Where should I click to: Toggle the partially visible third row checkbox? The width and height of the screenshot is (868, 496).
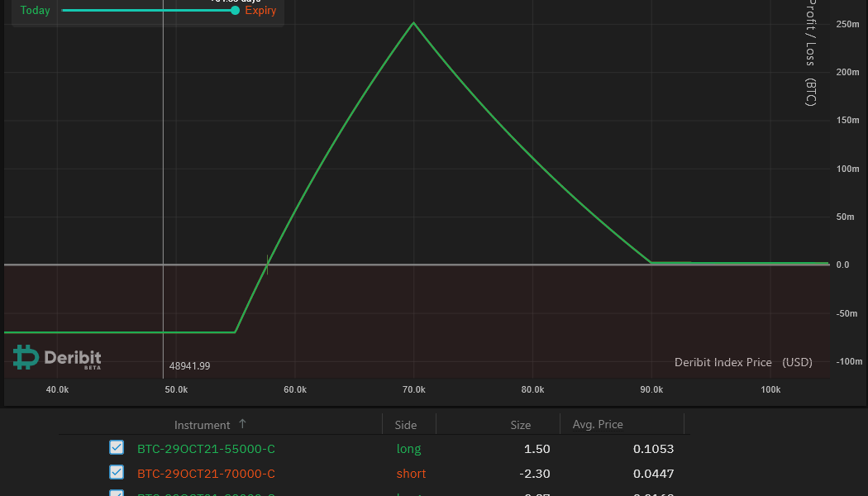pyautogui.click(x=117, y=494)
